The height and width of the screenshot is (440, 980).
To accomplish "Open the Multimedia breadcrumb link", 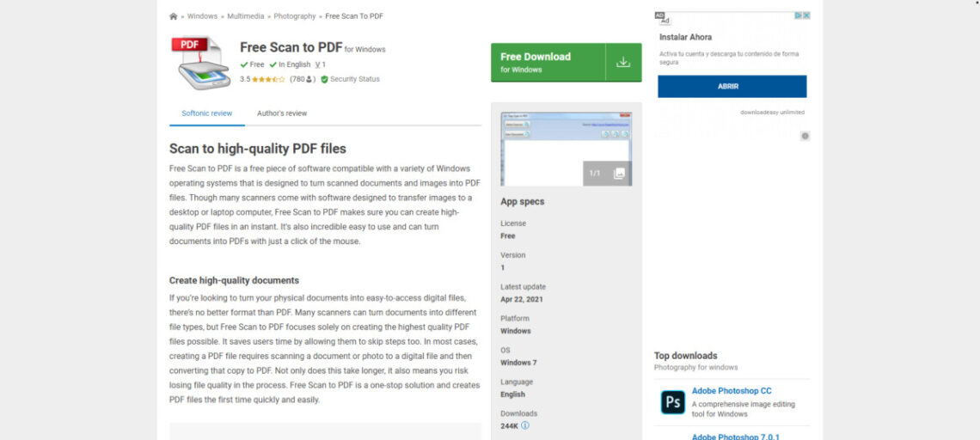I will tap(246, 16).
